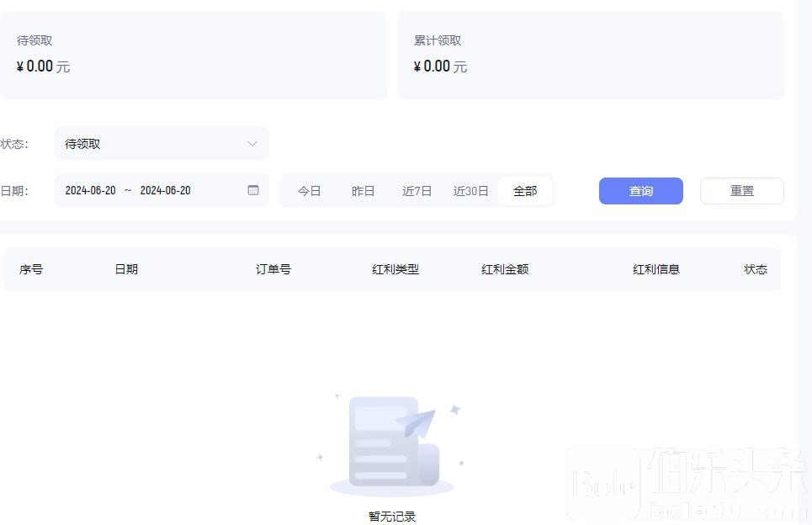
Task: Click the 序号 column header
Action: pos(31,269)
